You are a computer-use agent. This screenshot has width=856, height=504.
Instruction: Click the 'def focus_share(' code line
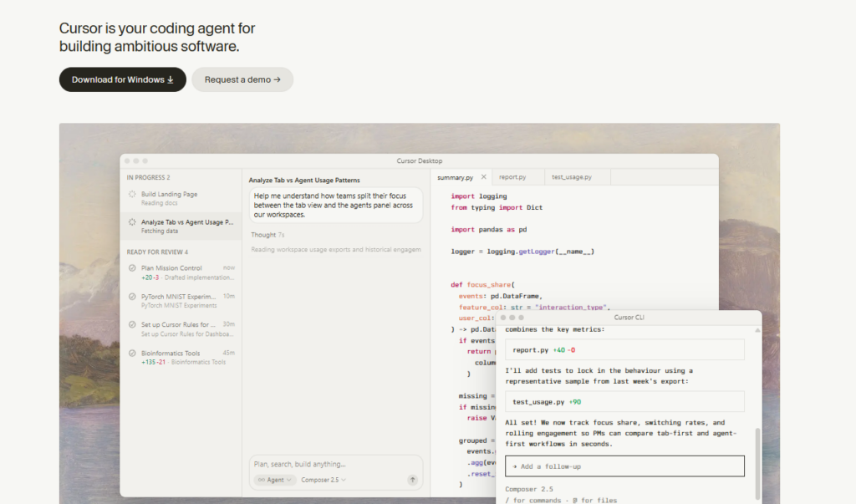(482, 284)
